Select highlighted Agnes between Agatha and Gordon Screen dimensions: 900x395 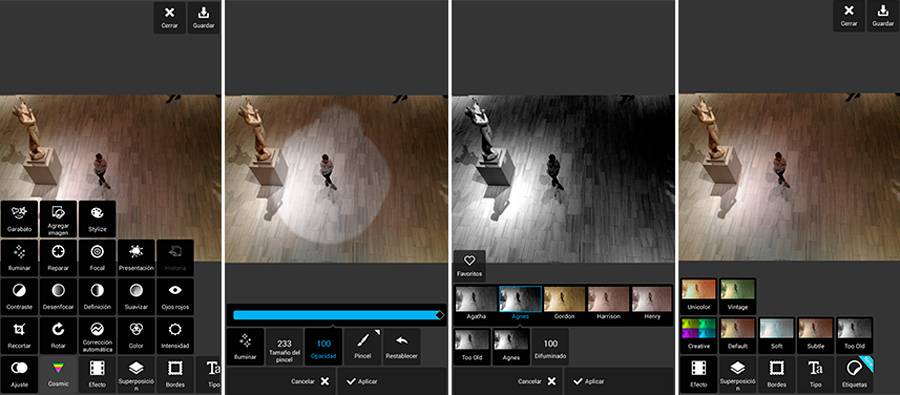(521, 304)
